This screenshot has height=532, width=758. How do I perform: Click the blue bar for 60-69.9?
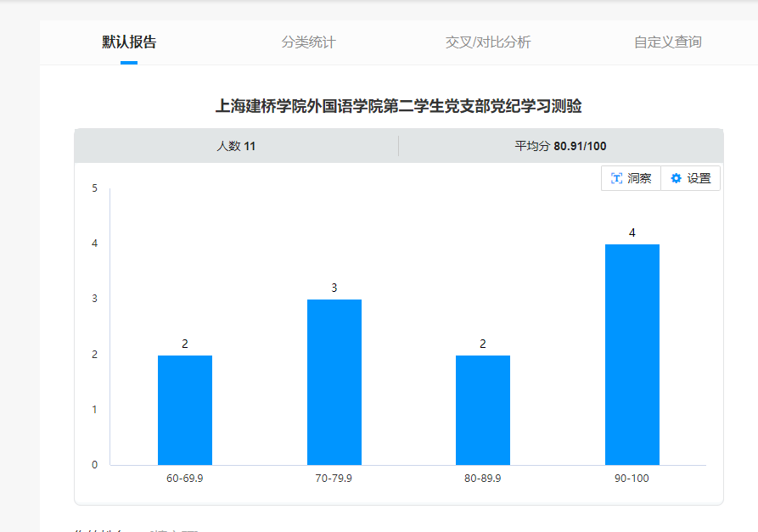(185, 410)
